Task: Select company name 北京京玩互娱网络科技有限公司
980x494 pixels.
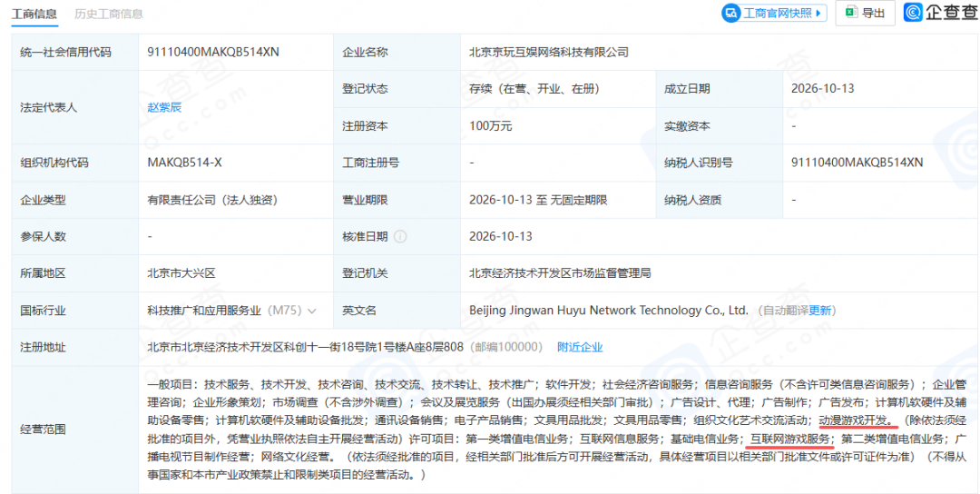Action: (549, 52)
